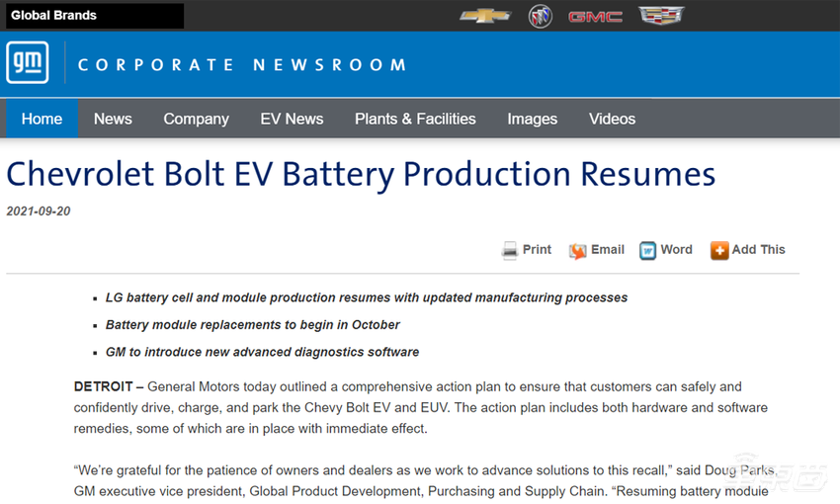The height and width of the screenshot is (504, 840).
Task: Navigate to the Images section
Action: coord(532,119)
